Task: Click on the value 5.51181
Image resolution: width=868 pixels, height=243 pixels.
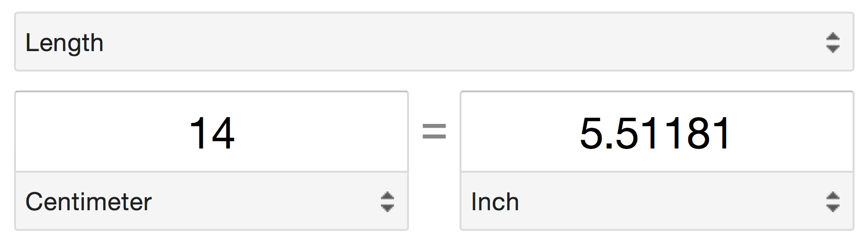Action: pos(656,133)
